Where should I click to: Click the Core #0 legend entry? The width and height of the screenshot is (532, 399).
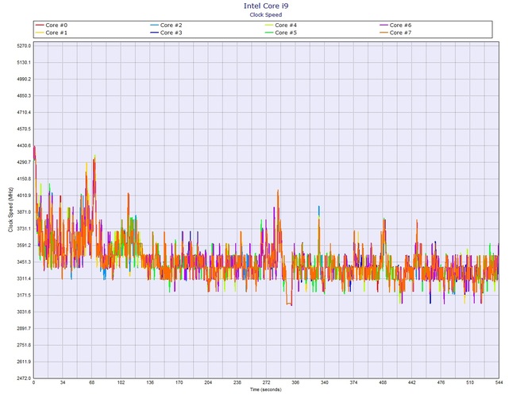pos(52,25)
